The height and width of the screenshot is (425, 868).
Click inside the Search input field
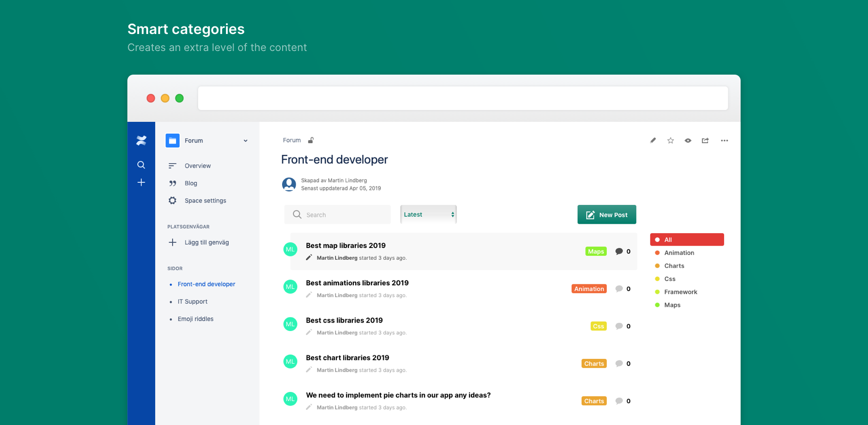pyautogui.click(x=337, y=214)
